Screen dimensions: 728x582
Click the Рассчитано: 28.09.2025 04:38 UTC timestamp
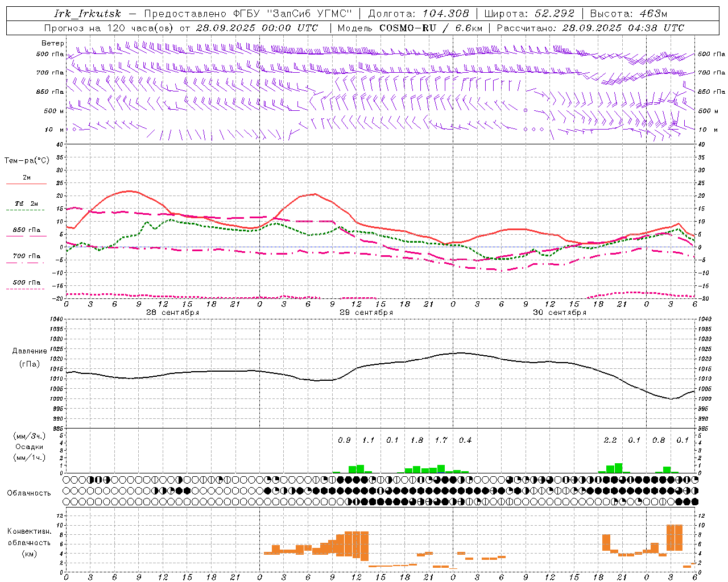590,28
